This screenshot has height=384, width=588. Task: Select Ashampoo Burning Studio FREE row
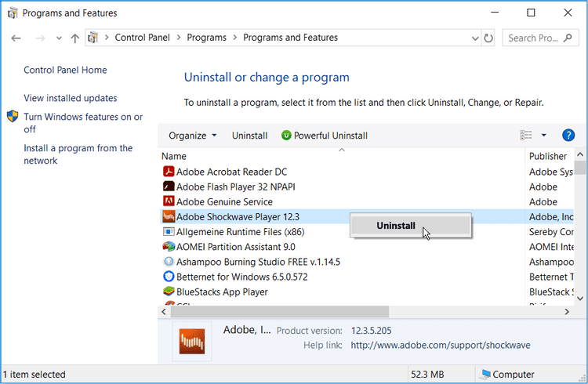pyautogui.click(x=367, y=262)
